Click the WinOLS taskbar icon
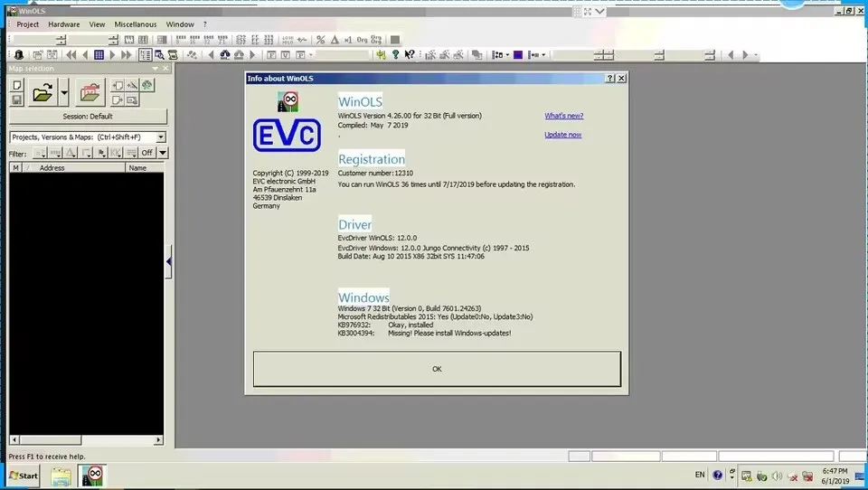The image size is (868, 490). coord(92,476)
